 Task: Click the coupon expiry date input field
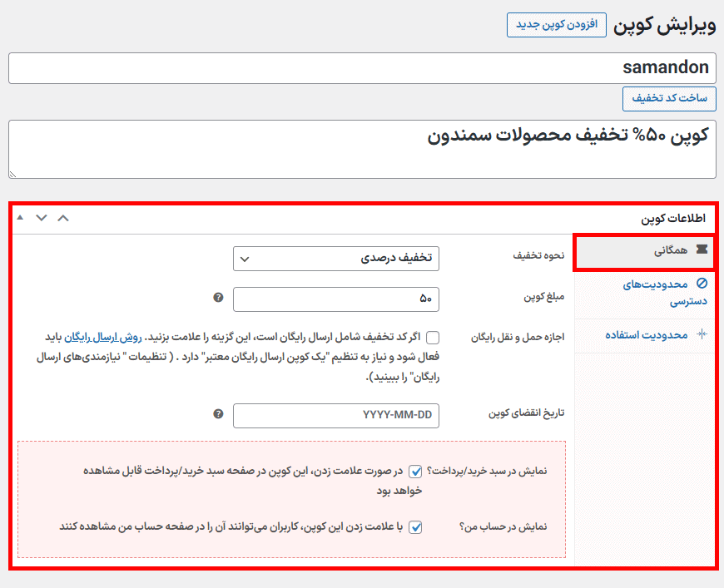[x=336, y=415]
